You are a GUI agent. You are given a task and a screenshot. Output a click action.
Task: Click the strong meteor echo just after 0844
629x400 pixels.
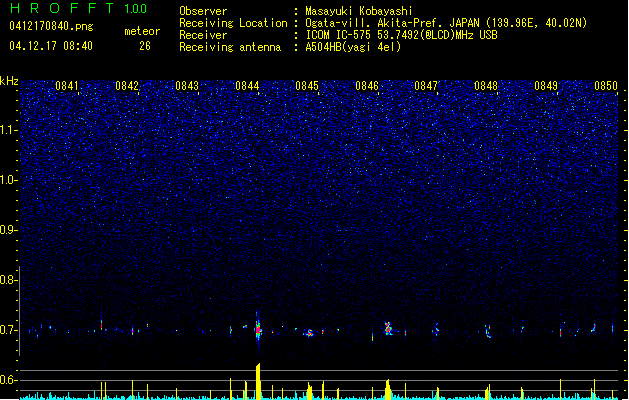pyautogui.click(x=258, y=329)
